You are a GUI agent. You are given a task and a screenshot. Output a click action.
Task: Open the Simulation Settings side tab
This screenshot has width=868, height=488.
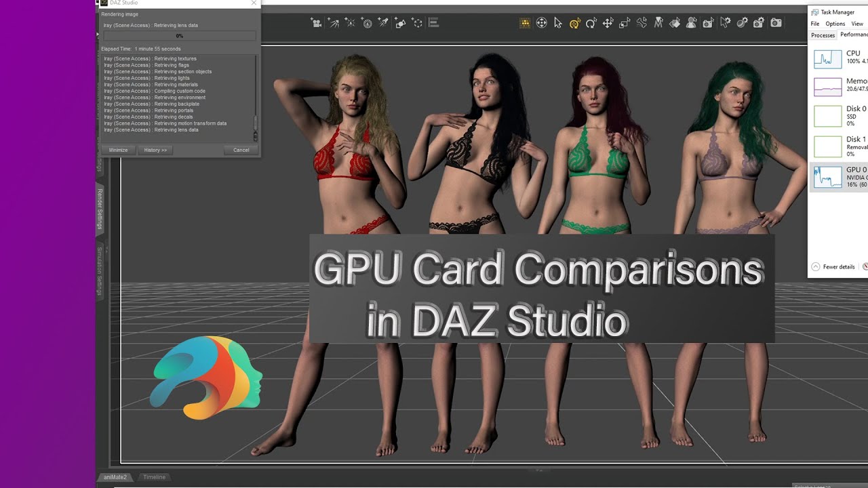click(100, 272)
